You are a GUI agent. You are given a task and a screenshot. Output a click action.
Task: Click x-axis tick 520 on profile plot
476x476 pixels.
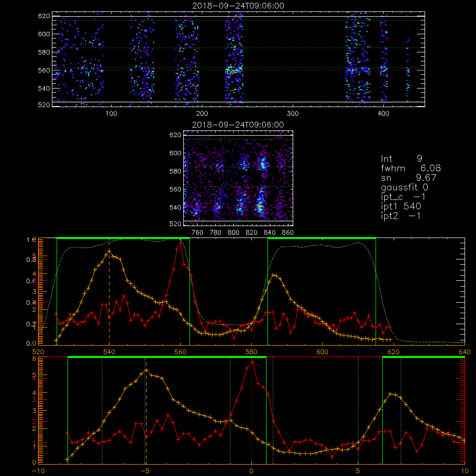38,352
